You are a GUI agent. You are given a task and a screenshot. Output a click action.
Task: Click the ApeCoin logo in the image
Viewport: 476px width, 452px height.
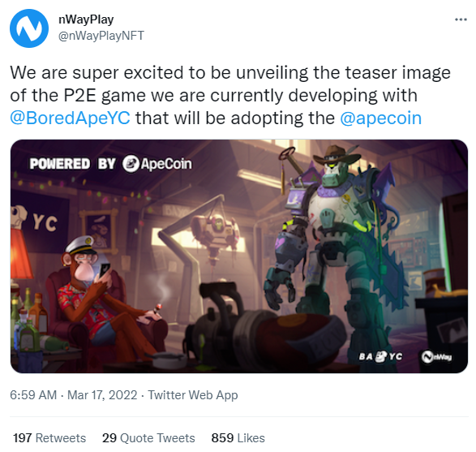[157, 164]
